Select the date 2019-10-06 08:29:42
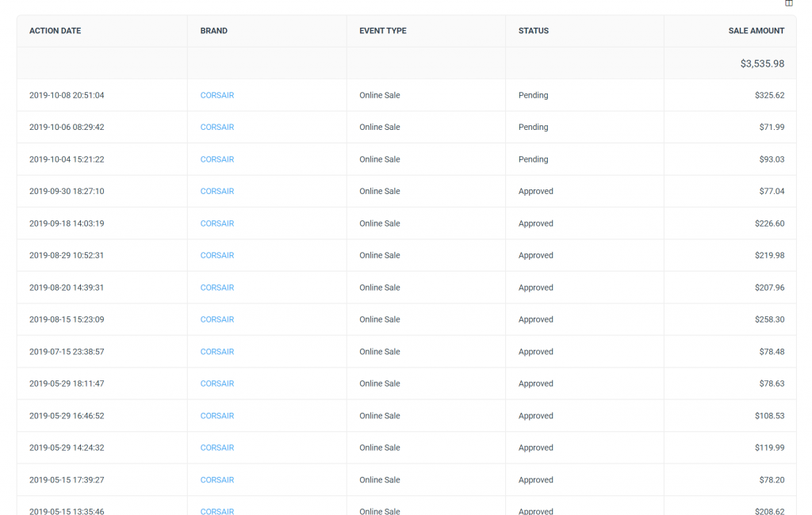812x515 pixels. (x=67, y=128)
